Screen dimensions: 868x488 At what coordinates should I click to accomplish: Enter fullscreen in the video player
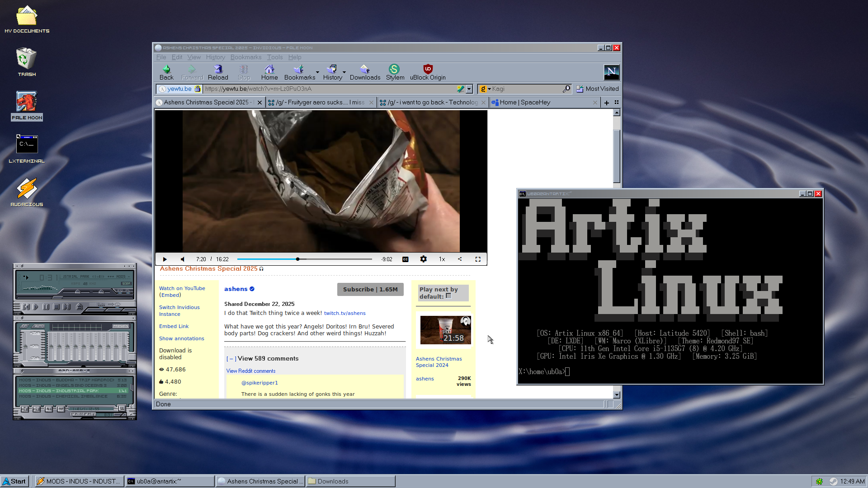(478, 259)
